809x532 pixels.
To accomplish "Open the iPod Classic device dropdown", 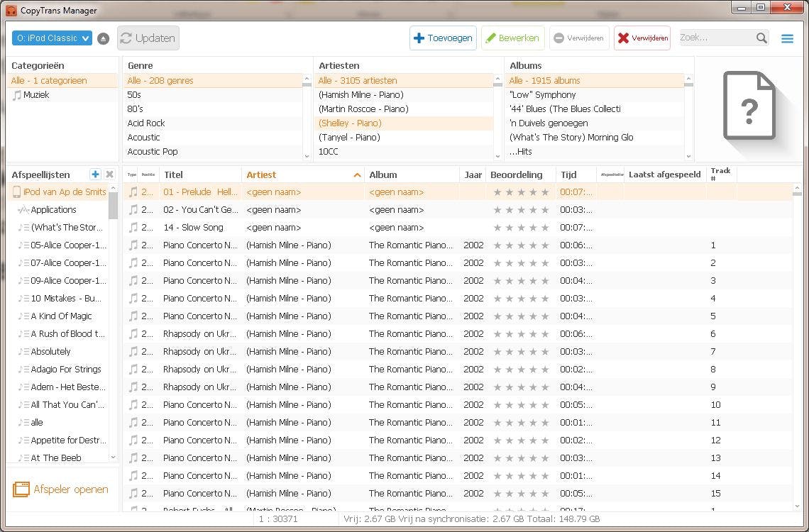I will 52,38.
